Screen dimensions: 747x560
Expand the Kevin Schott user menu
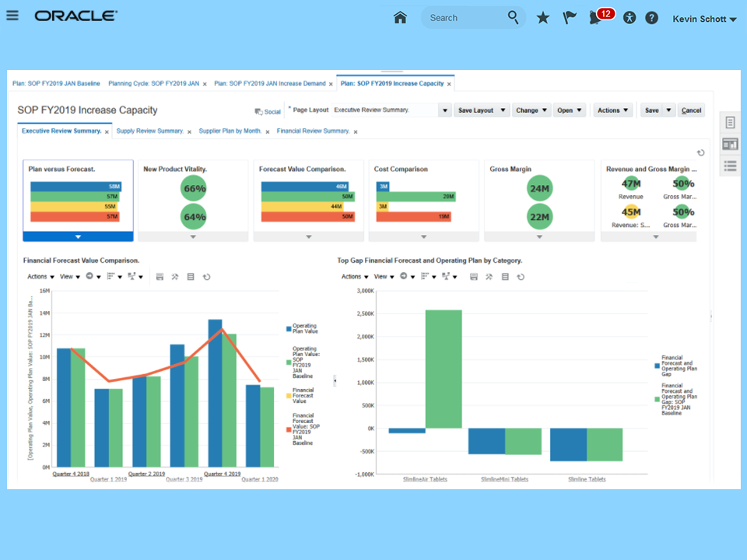click(705, 19)
